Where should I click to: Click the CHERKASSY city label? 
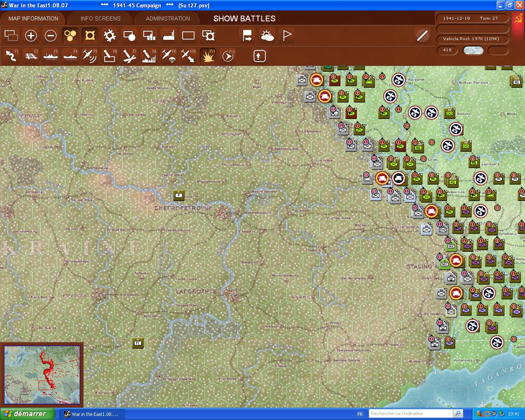(29, 116)
